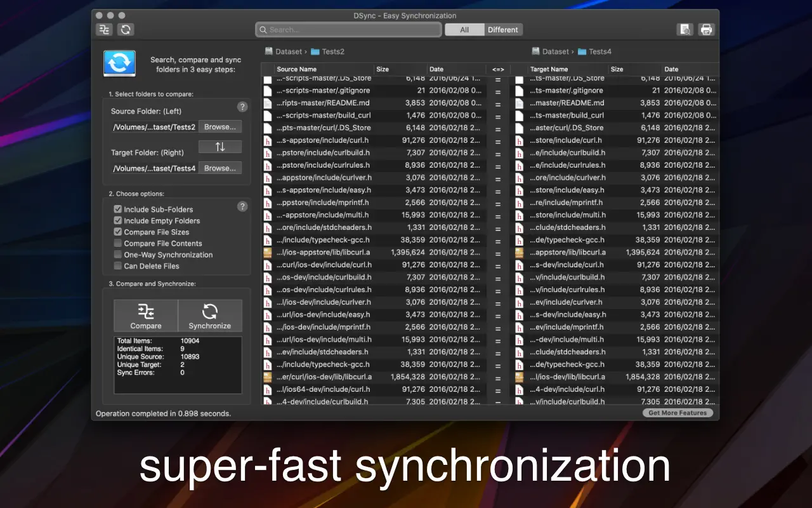
Task: Enable Can Delete Files option
Action: click(118, 266)
